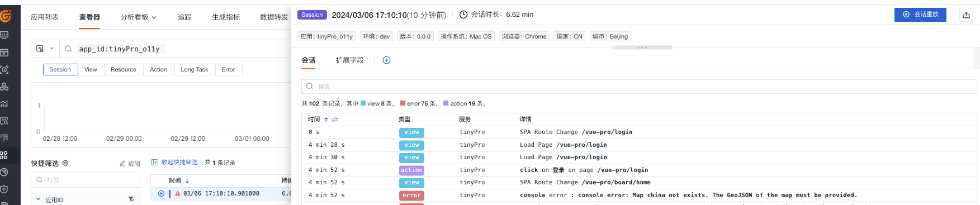Viewport: 980px width, 205px height.
Task: Expand the 应用ID filter section
Action: [x=39, y=199]
